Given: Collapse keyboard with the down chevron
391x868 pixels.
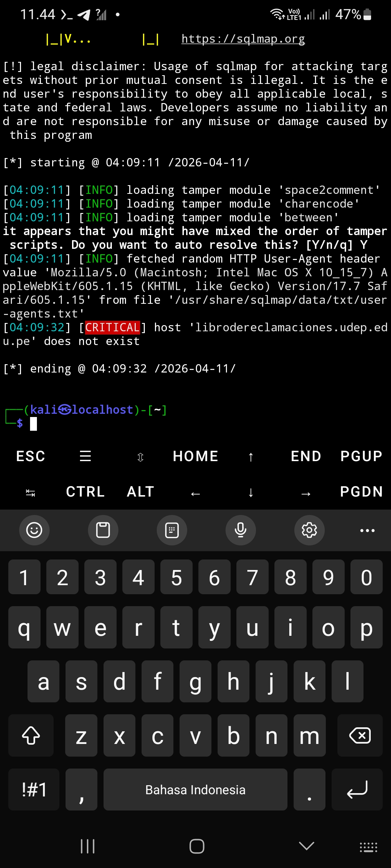Looking at the screenshot, I should click(x=307, y=846).
